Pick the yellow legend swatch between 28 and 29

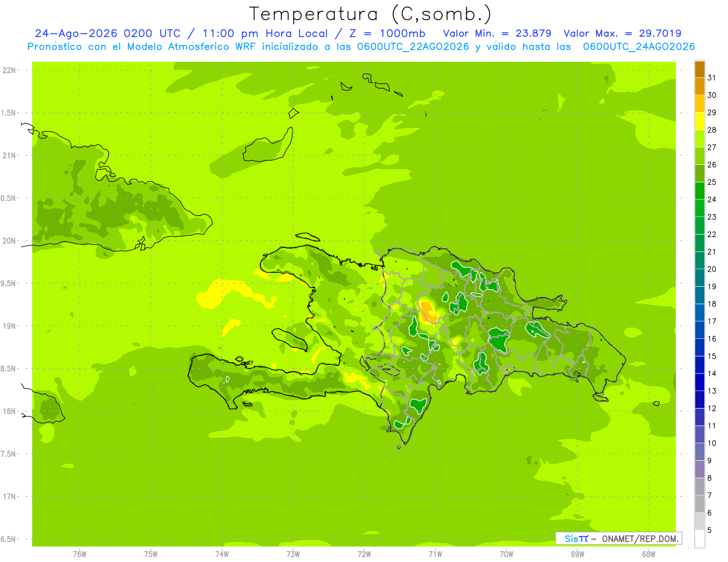tap(699, 121)
